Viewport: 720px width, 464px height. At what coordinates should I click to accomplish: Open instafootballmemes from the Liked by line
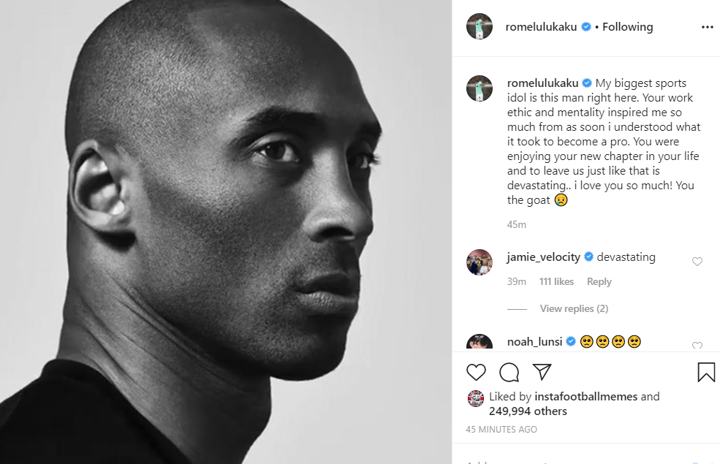tap(586, 396)
